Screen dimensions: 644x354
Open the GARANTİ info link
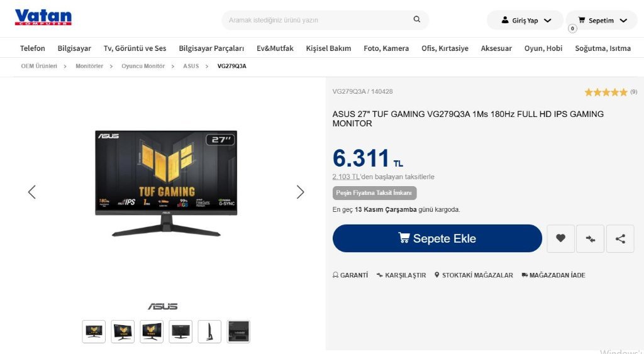pyautogui.click(x=350, y=275)
